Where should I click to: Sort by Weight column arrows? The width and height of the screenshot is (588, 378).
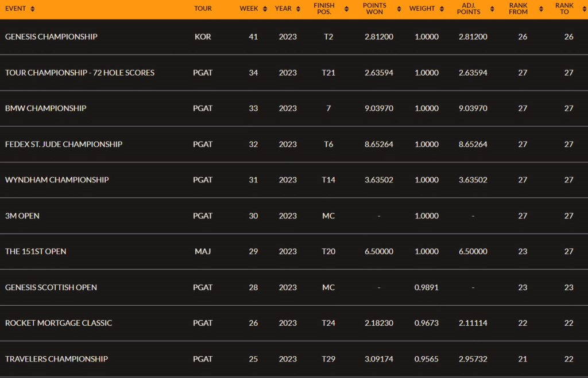click(442, 9)
